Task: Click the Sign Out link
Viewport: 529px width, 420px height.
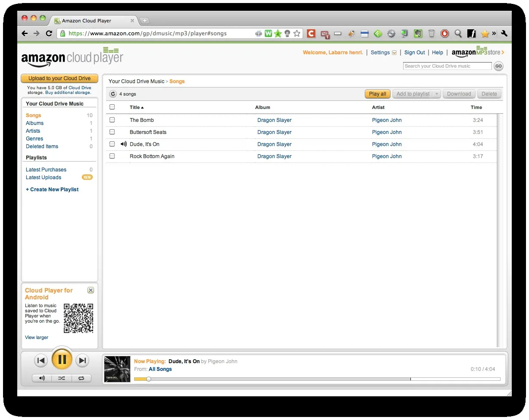Action: (x=415, y=53)
